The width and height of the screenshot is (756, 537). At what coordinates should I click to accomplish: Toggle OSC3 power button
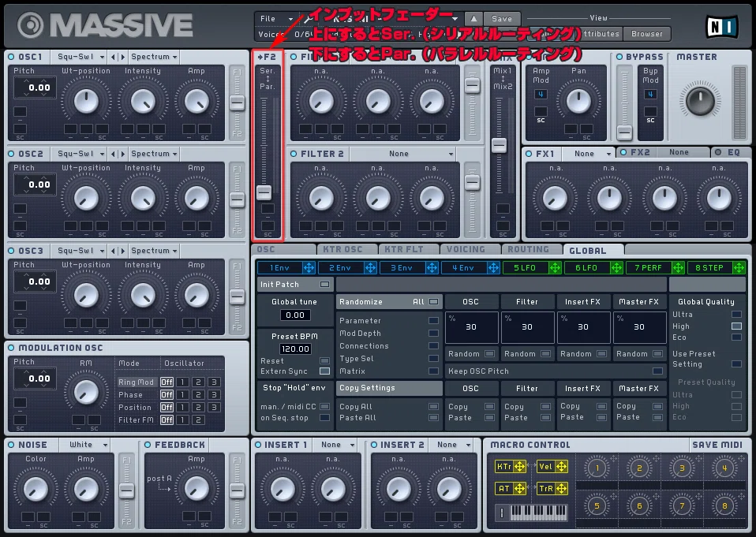click(11, 251)
